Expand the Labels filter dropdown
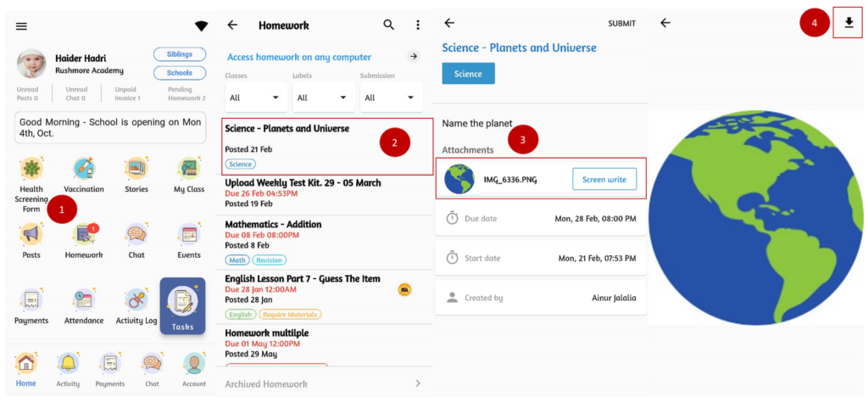This screenshot has height=408, width=868. (x=324, y=98)
